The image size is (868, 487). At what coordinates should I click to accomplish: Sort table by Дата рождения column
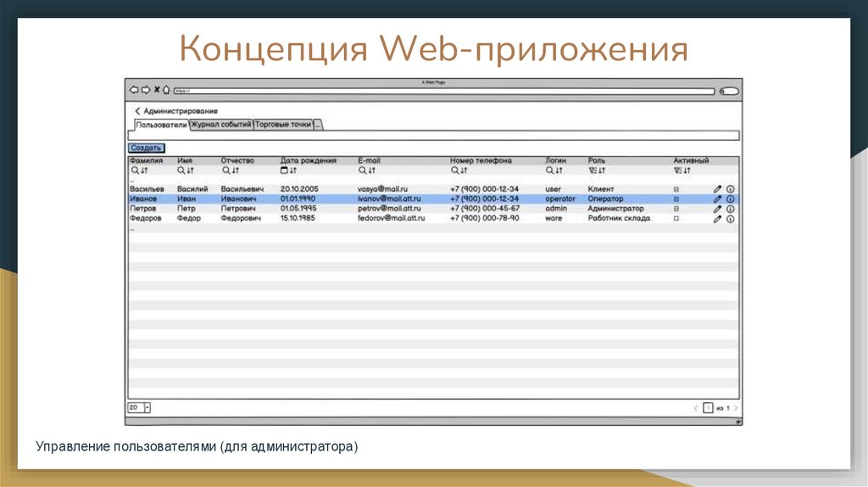(293, 171)
